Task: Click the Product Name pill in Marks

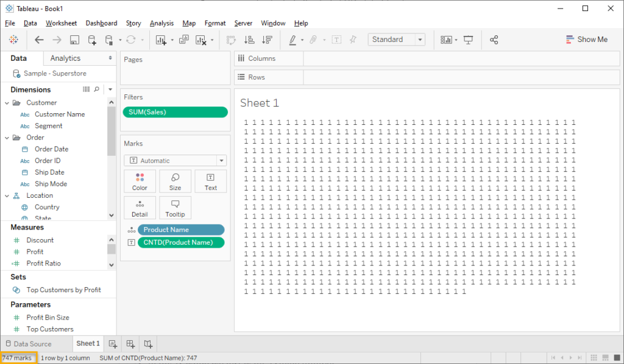Action: (x=181, y=229)
